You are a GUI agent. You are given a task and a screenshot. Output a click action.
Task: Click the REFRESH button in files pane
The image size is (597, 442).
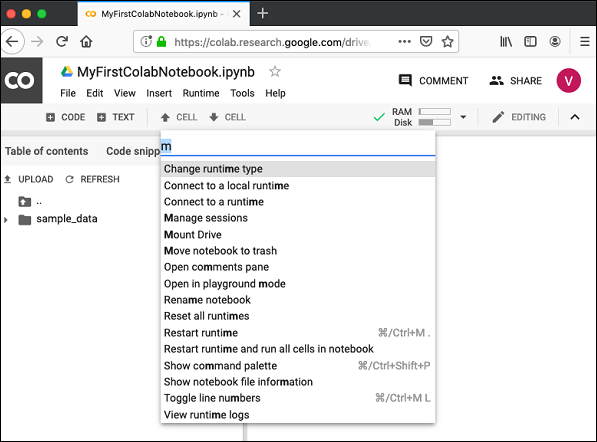[93, 179]
